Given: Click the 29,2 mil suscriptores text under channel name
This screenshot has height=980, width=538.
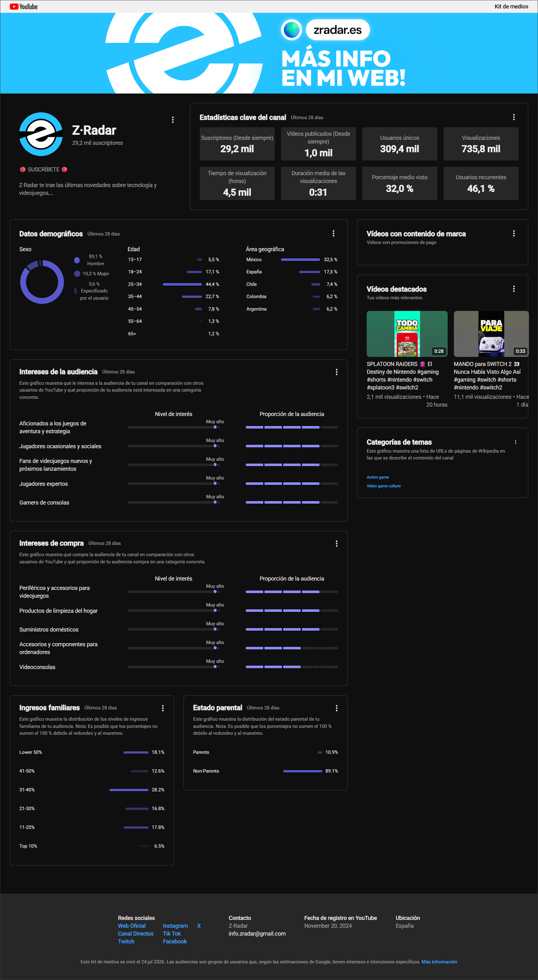Looking at the screenshot, I should [x=97, y=143].
